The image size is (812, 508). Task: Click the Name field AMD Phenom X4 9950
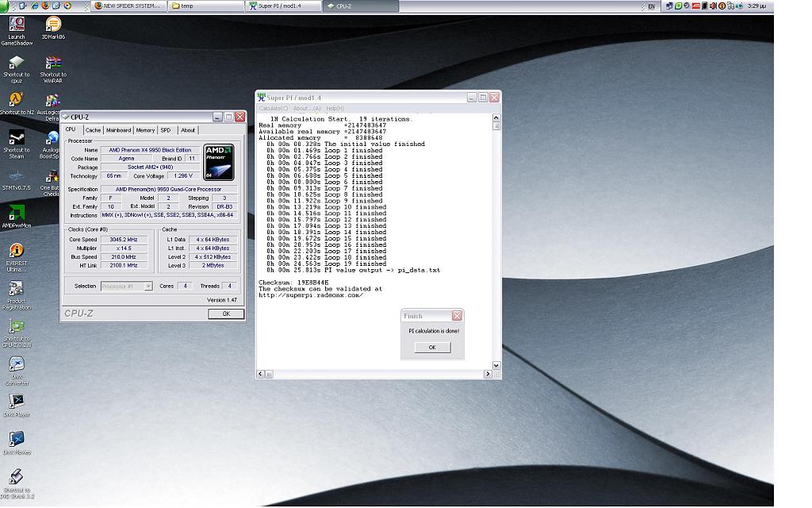[x=150, y=150]
